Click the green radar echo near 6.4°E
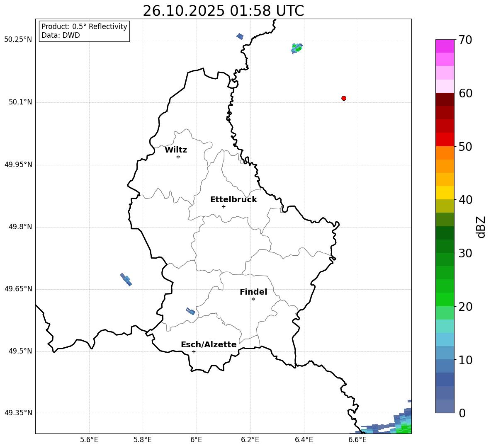 tap(297, 48)
